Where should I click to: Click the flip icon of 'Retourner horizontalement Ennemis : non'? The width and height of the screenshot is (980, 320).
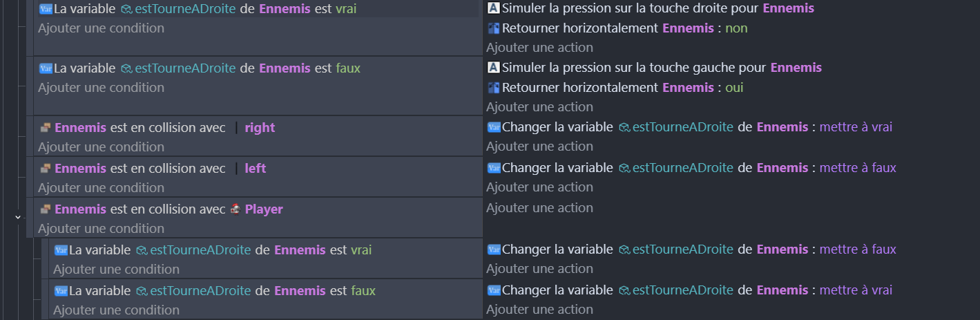[493, 28]
